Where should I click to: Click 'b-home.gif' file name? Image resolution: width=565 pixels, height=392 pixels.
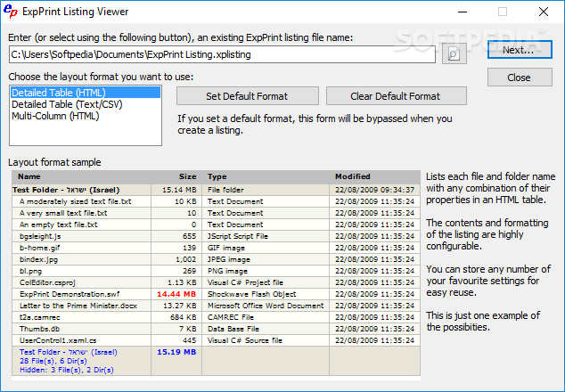point(39,248)
